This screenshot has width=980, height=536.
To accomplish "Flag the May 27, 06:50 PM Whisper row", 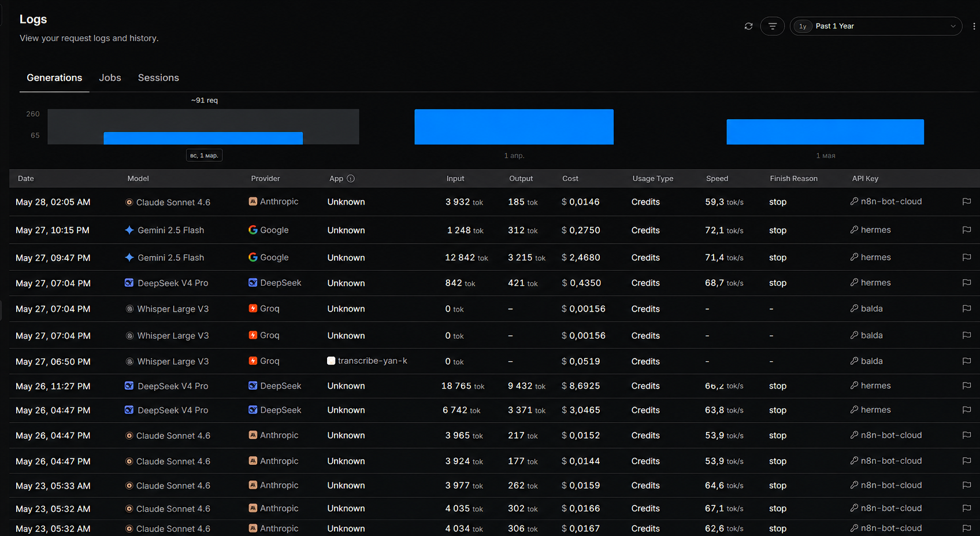I will (967, 361).
